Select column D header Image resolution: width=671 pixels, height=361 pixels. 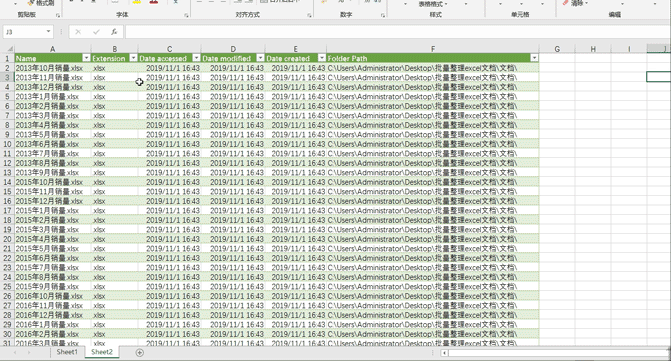[233, 49]
